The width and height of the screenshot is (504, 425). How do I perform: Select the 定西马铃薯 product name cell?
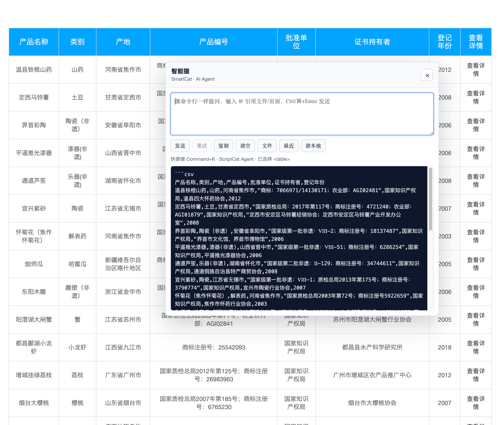point(34,97)
